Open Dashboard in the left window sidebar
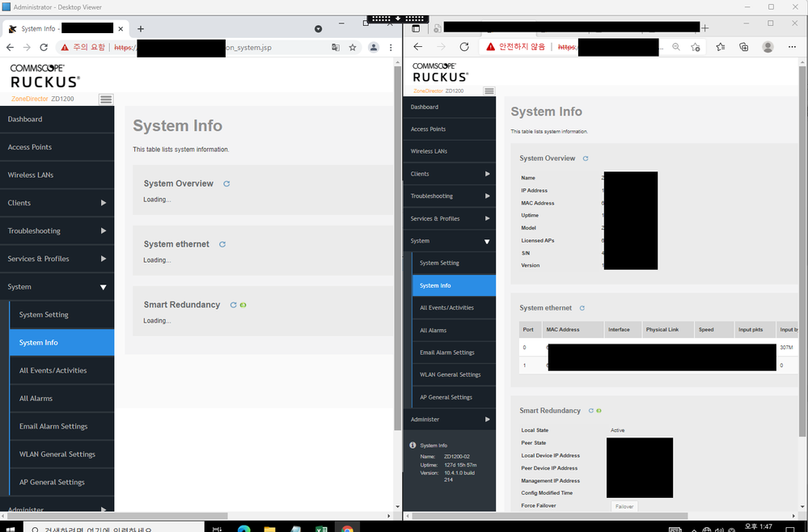Image resolution: width=808 pixels, height=532 pixels. [25, 120]
